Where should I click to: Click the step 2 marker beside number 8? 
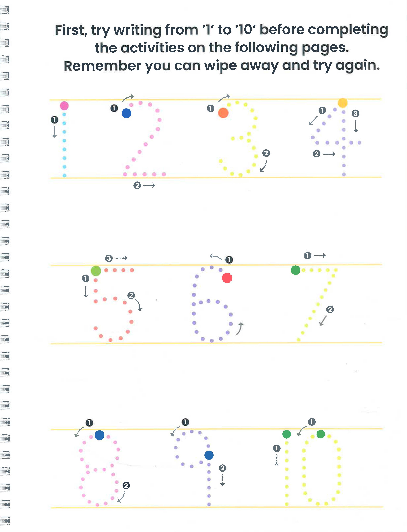click(126, 485)
